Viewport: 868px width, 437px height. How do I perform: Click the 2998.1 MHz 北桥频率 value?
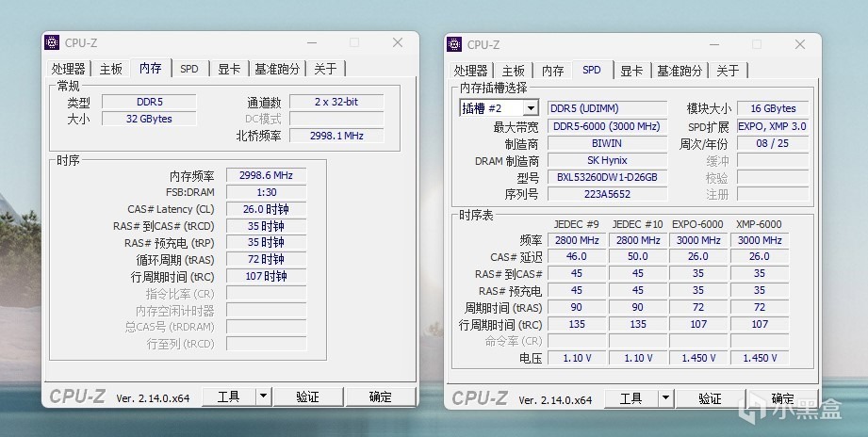tap(336, 136)
